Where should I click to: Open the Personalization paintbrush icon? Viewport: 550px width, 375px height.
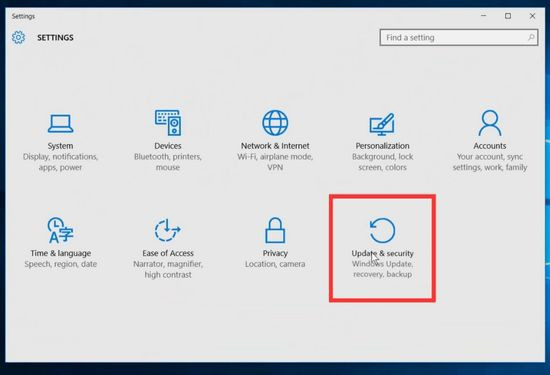pos(382,124)
